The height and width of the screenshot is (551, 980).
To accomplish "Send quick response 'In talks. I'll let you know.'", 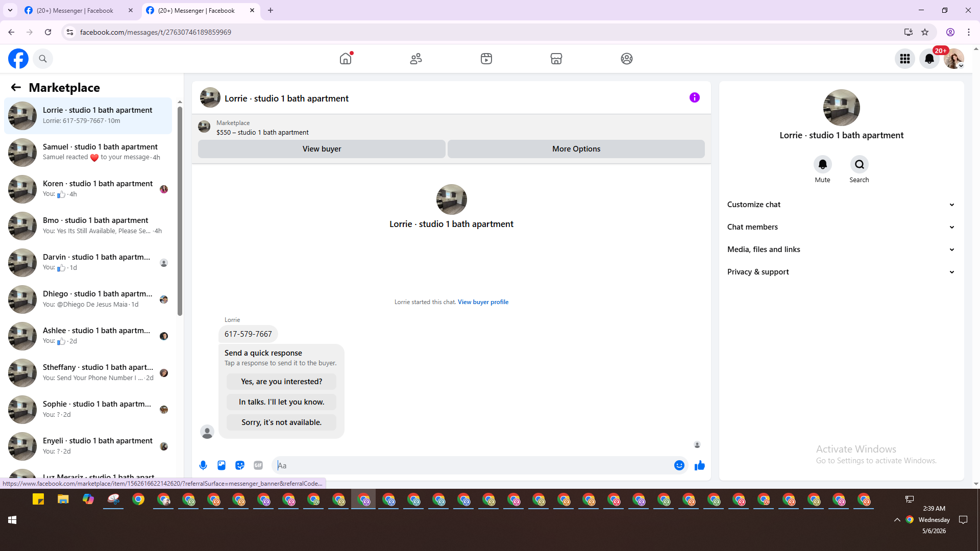I will click(x=282, y=402).
